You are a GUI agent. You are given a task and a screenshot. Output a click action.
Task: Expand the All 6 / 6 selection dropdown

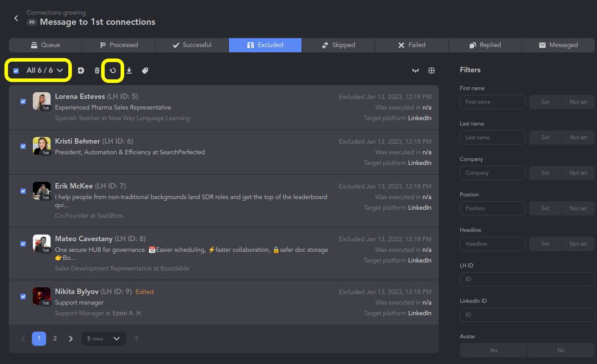[59, 70]
